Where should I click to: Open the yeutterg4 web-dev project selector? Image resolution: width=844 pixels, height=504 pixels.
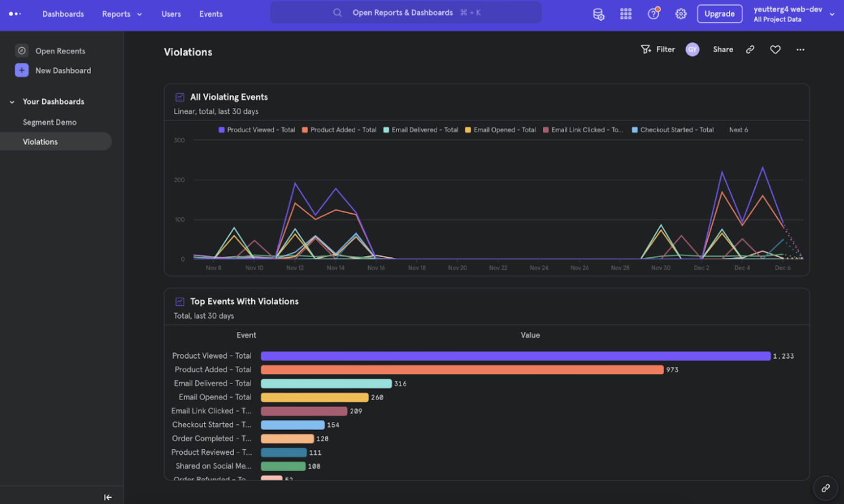[787, 14]
